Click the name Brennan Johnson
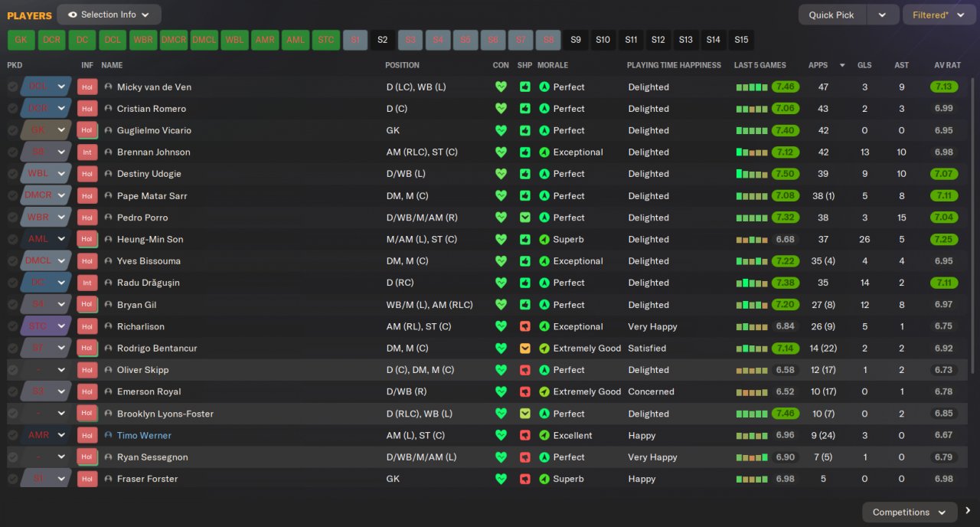The image size is (980, 527). pos(154,152)
